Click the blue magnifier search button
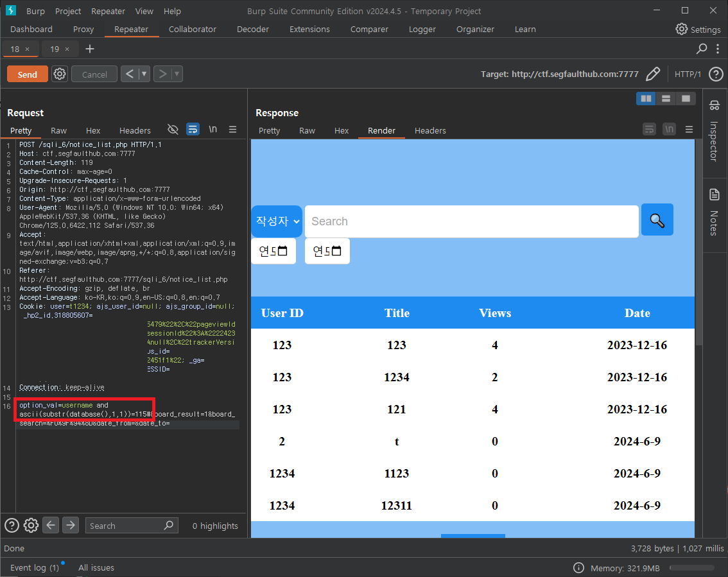The height and width of the screenshot is (577, 728). click(x=657, y=220)
